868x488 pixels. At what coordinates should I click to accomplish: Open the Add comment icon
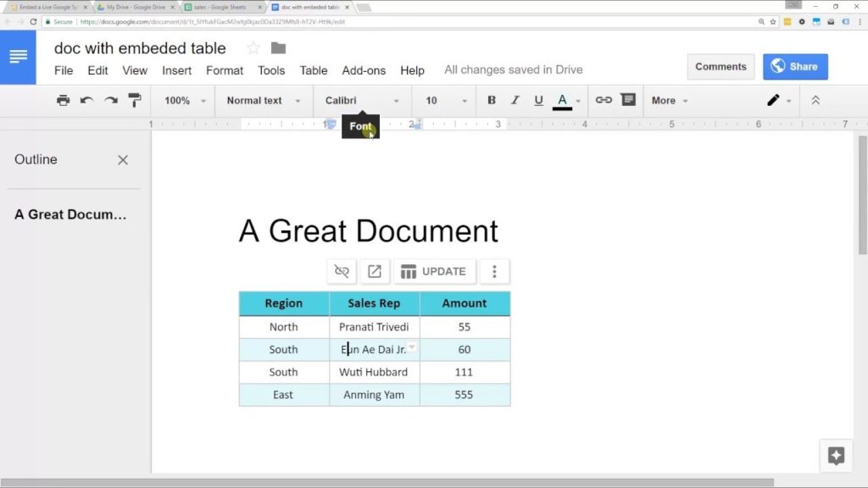coord(626,100)
